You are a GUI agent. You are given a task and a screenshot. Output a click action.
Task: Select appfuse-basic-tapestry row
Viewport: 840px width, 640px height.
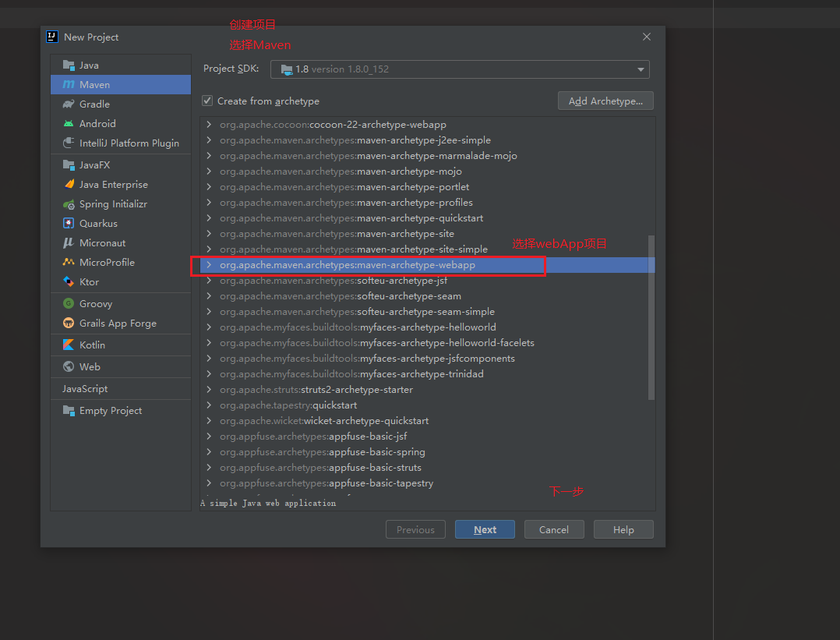[x=427, y=483]
